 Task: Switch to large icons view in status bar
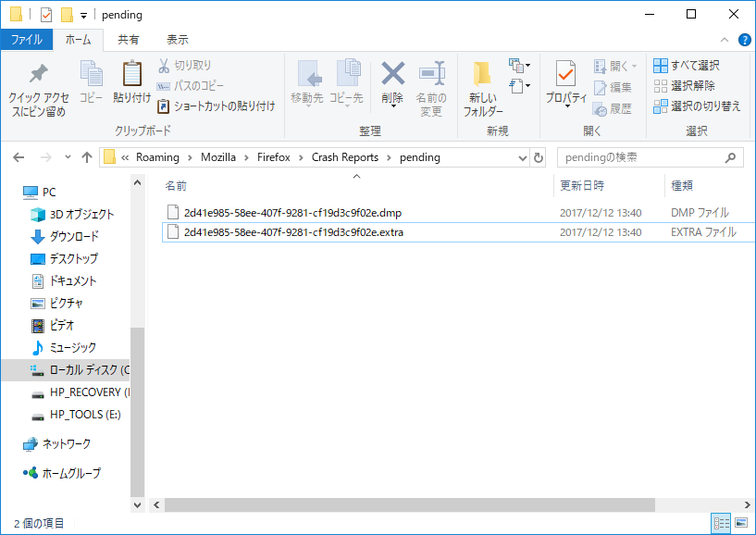740,524
